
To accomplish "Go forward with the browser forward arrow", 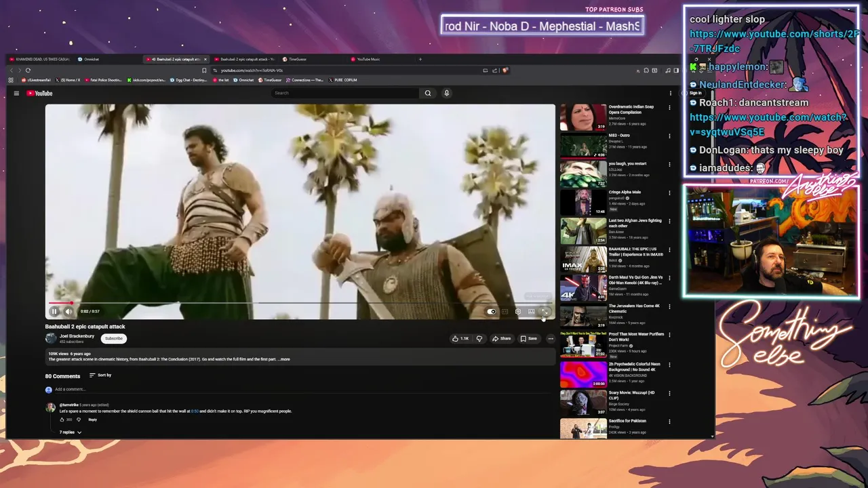I will (19, 70).
